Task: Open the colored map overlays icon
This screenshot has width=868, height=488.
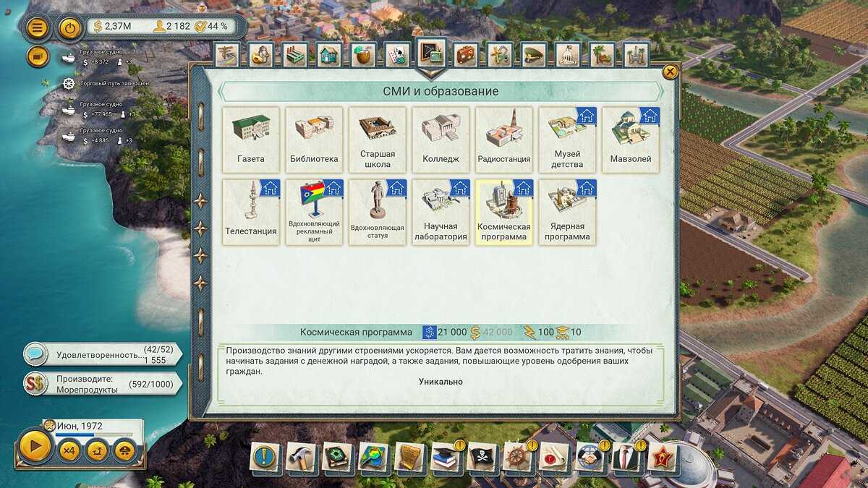Action: 374,458
